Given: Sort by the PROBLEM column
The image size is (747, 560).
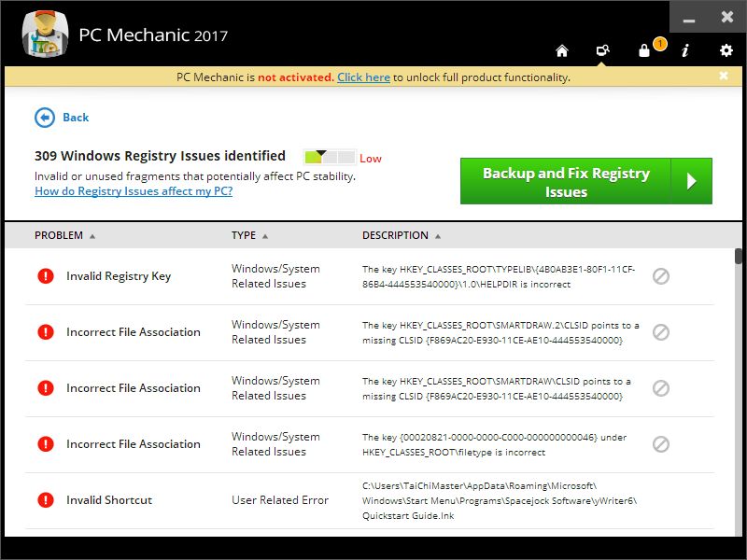Looking at the screenshot, I should click(x=64, y=235).
